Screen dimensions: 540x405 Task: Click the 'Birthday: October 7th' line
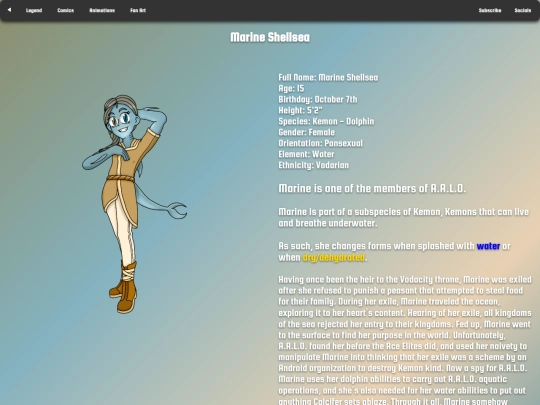click(318, 100)
